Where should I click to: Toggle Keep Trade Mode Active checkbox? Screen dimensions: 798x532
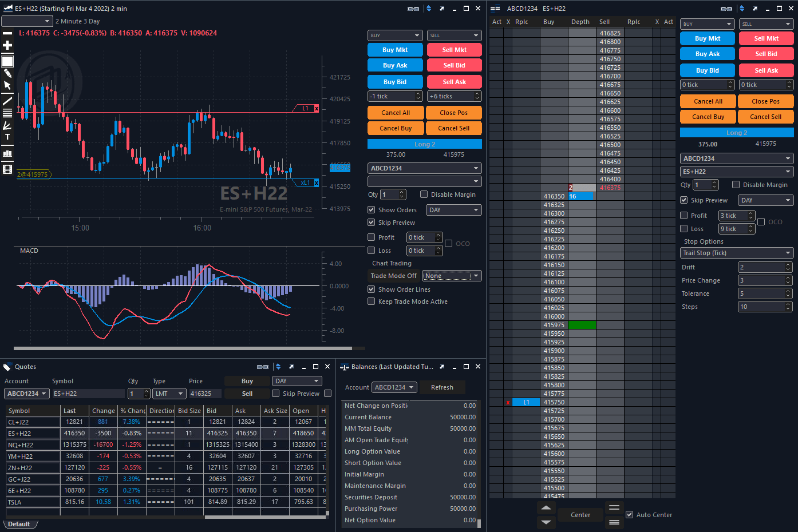coord(372,301)
